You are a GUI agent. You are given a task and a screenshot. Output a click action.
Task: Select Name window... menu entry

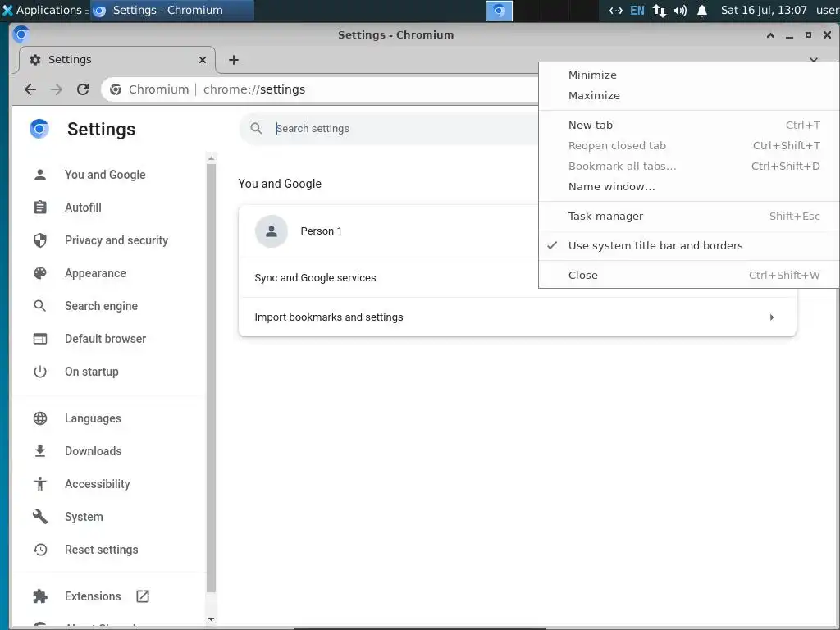coord(689,186)
